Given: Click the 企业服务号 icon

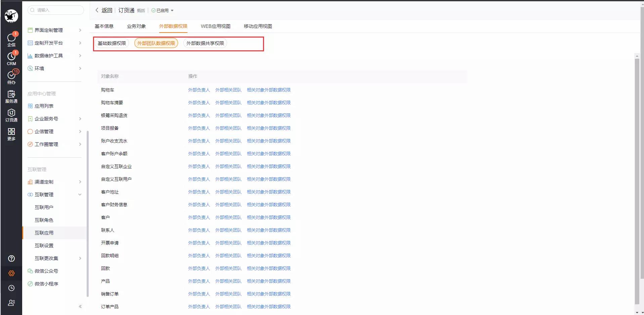Looking at the screenshot, I should point(30,119).
